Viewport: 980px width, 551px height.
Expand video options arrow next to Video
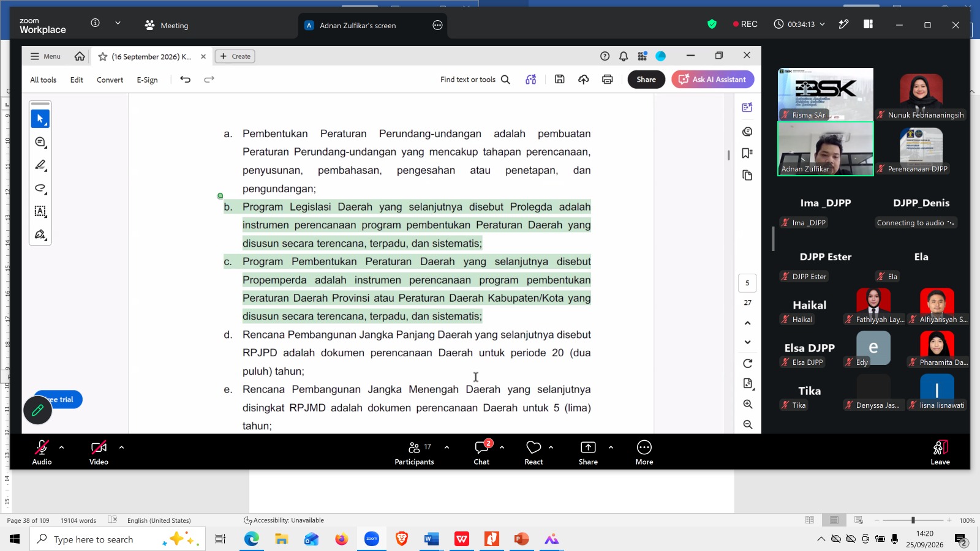pos(121,448)
